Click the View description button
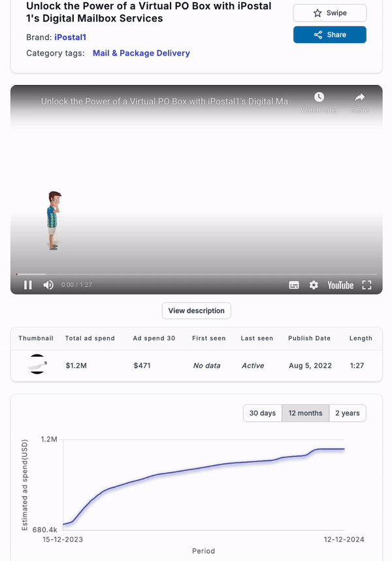 196,311
